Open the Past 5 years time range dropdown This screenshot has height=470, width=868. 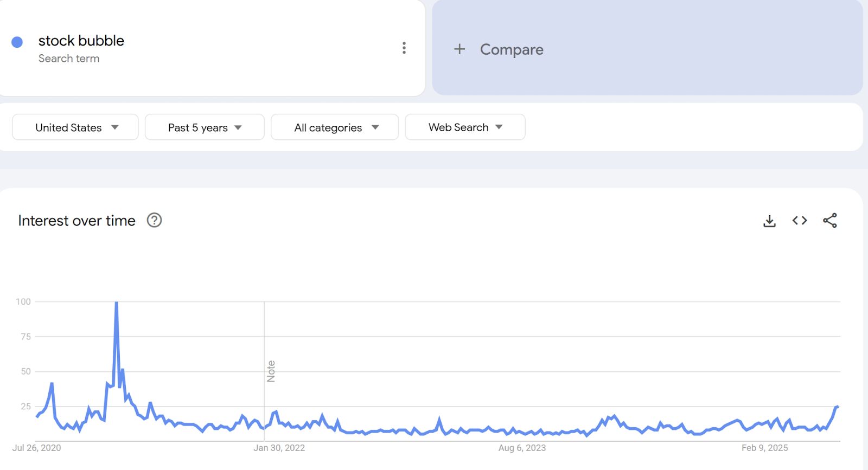click(205, 127)
